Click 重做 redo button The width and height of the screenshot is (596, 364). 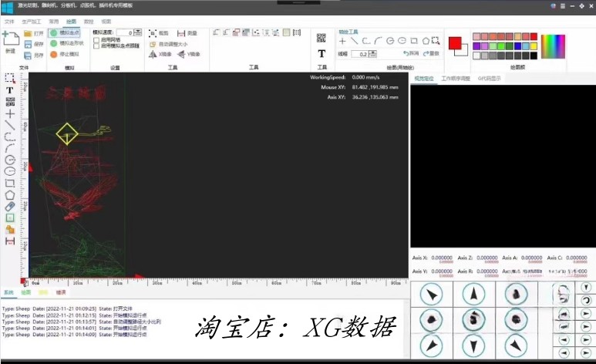click(x=431, y=54)
